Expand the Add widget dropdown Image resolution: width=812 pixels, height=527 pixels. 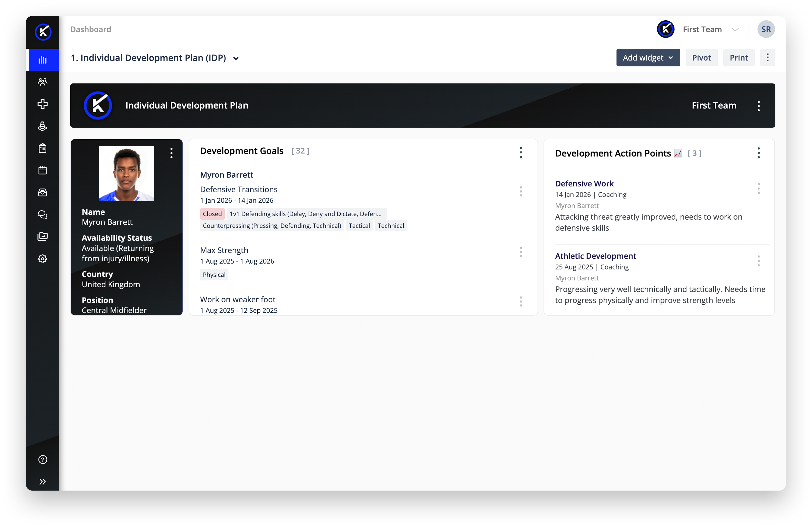648,58
